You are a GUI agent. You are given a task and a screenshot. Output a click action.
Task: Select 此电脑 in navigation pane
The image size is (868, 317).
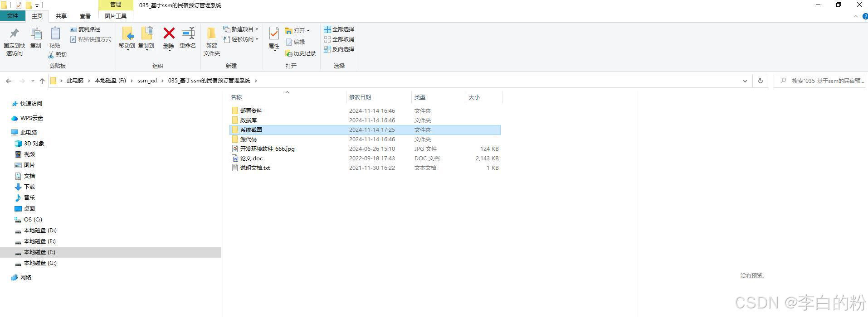[24, 133]
